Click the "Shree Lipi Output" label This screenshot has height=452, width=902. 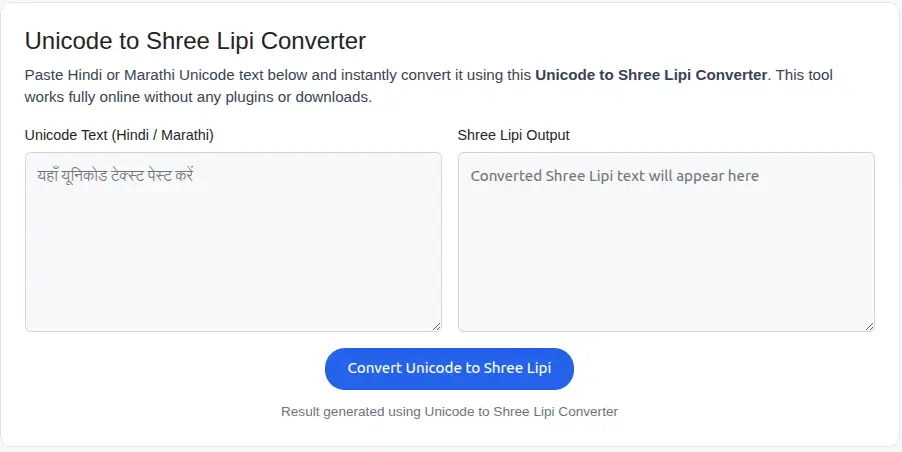[513, 134]
